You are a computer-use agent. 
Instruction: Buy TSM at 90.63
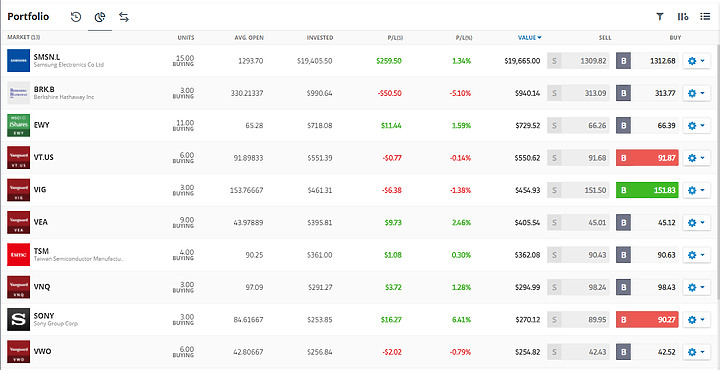(x=647, y=255)
